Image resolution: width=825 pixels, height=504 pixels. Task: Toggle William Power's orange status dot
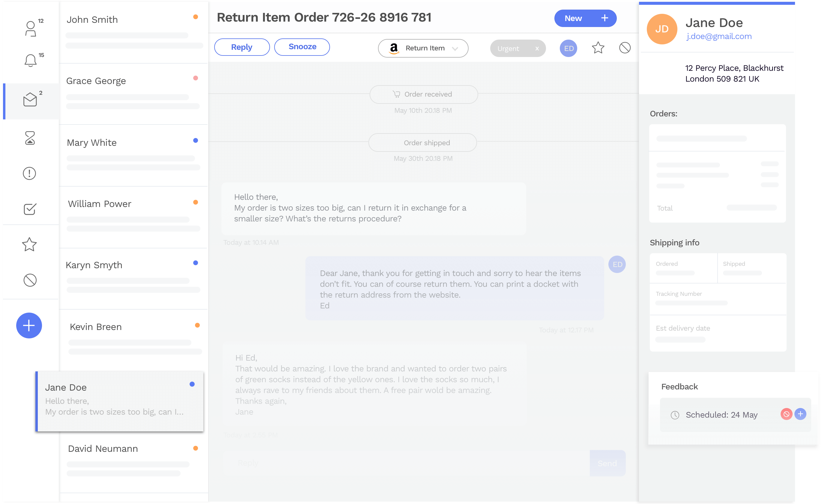click(196, 202)
